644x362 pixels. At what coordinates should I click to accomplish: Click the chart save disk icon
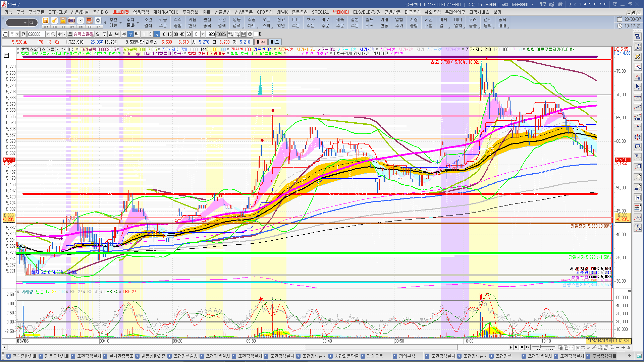click(x=244, y=34)
